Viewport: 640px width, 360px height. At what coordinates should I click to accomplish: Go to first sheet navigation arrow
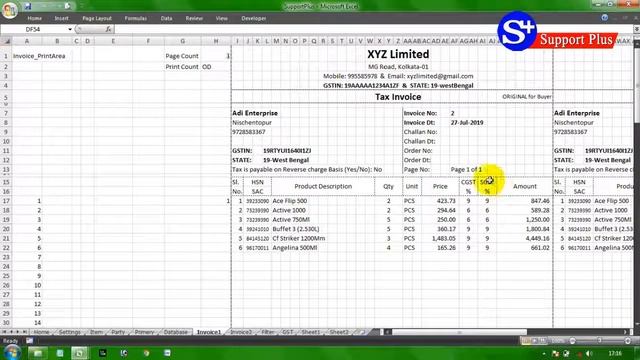pos(4,332)
